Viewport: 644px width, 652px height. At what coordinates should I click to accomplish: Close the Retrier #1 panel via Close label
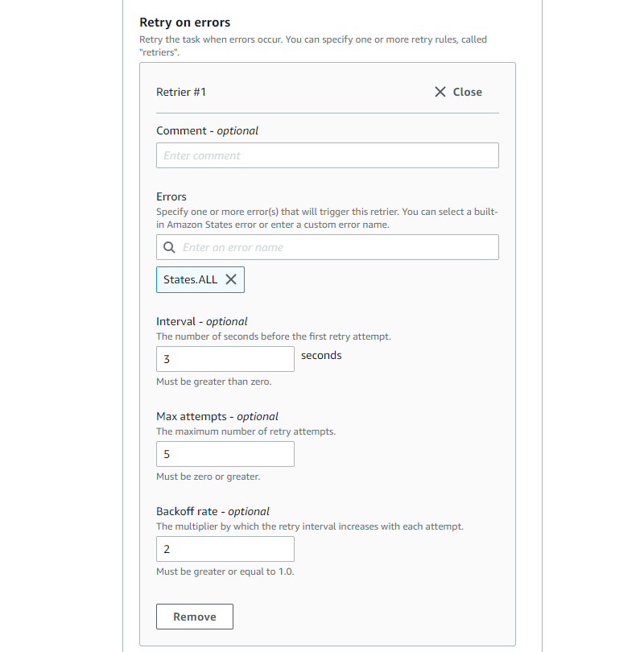click(467, 92)
